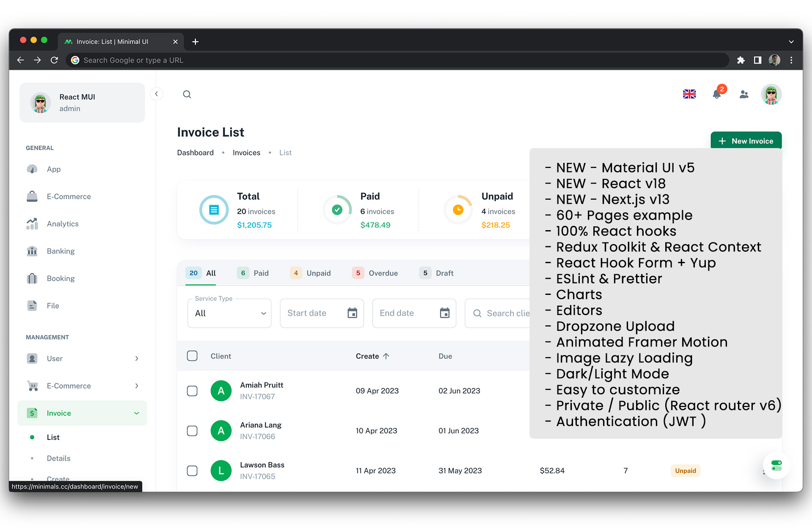This screenshot has height=528, width=812.
Task: Toggle the browser side panel icon
Action: 757,60
